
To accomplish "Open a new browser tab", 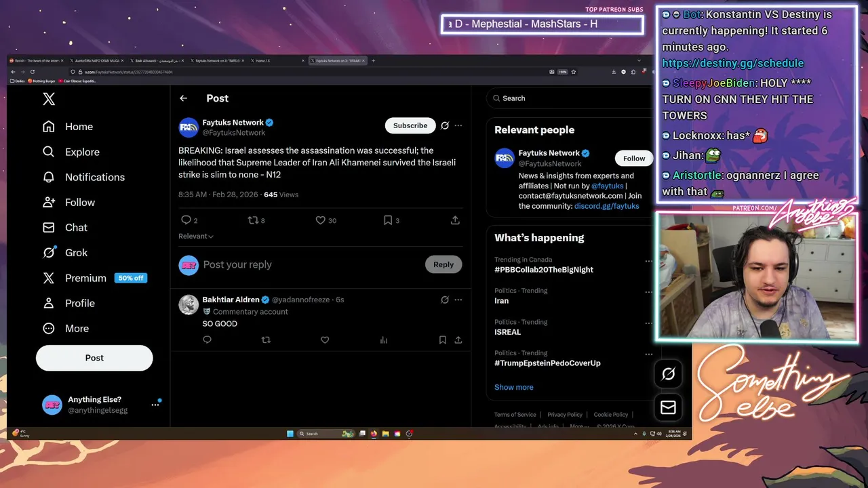I will click(x=373, y=60).
